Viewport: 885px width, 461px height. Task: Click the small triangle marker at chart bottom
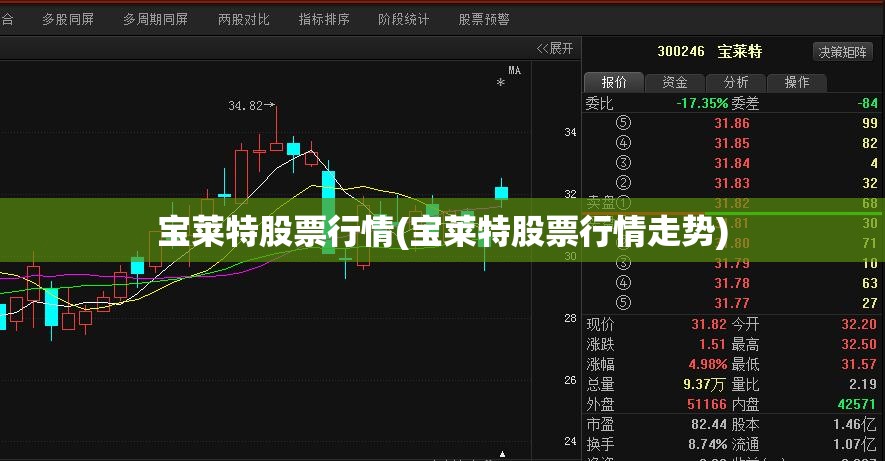(502, 454)
